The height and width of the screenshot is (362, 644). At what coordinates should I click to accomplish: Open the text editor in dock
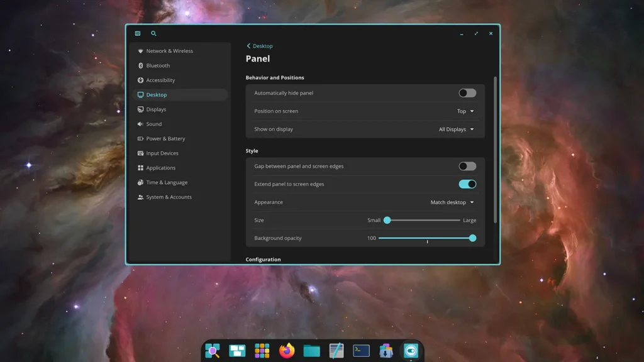click(x=336, y=351)
